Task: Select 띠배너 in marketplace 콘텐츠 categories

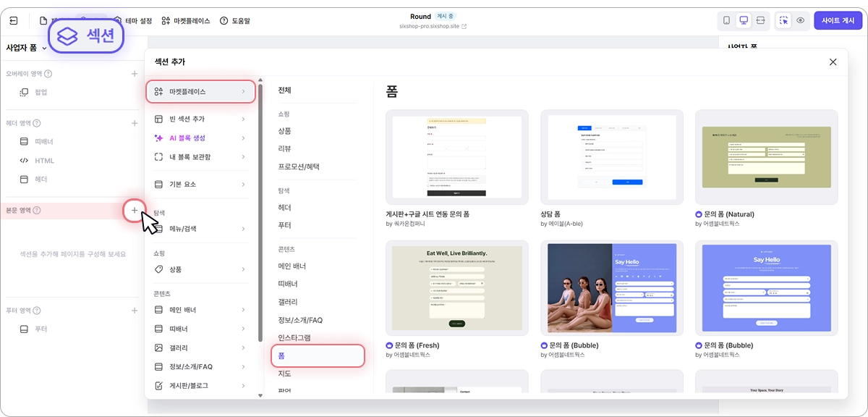Action: [x=287, y=284]
